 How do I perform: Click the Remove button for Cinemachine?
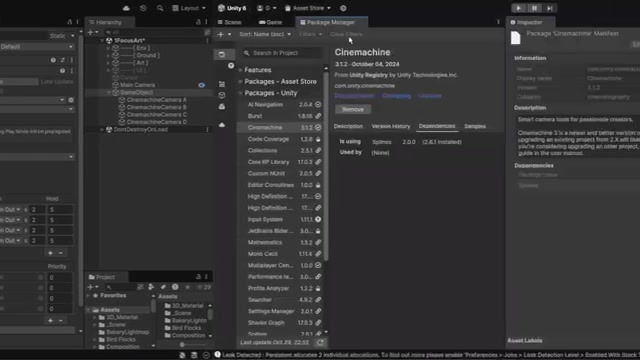pos(353,109)
